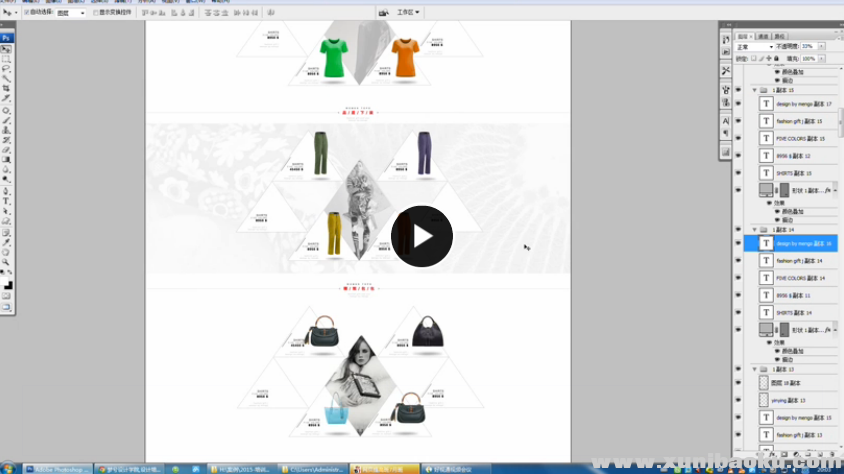Select the 'SHIRTS 副本 14' text layer
844x474 pixels.
795,313
